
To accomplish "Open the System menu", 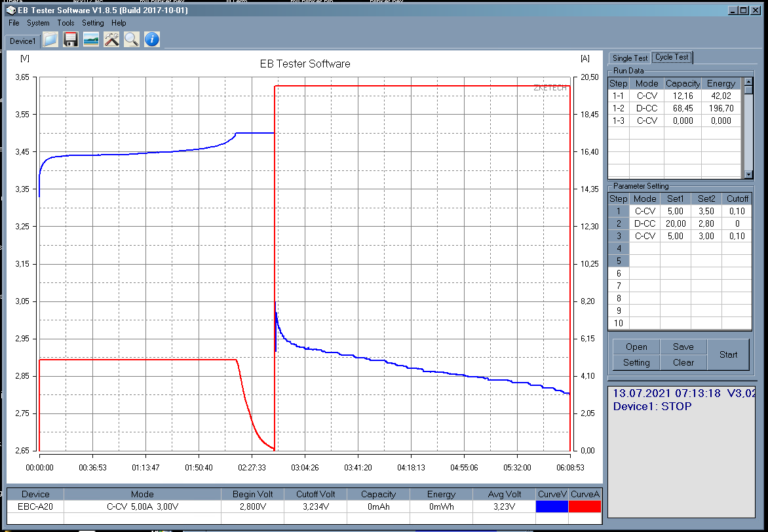I will coord(38,23).
